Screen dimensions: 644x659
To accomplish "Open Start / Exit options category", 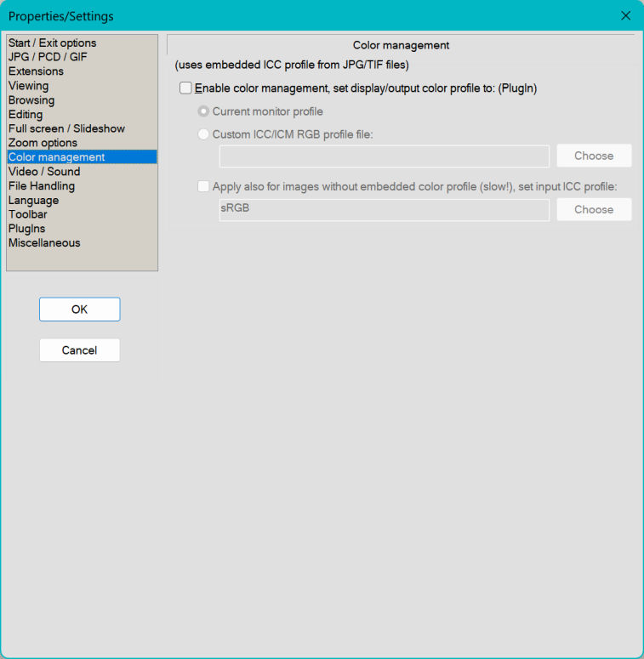I will [x=52, y=43].
